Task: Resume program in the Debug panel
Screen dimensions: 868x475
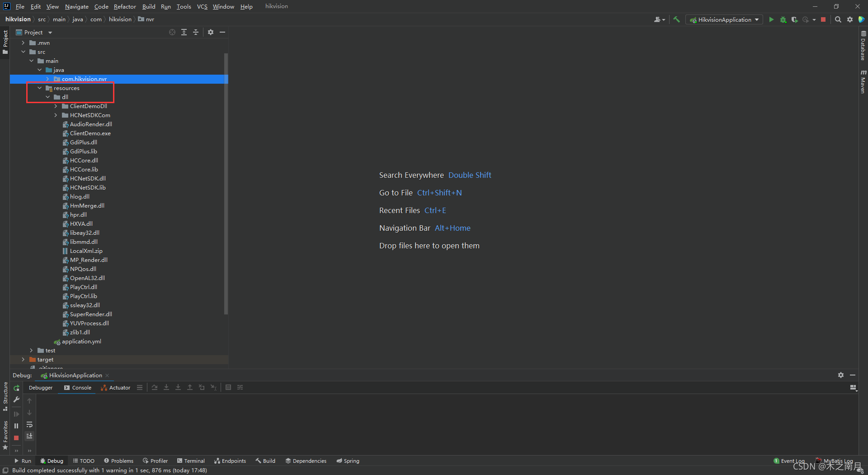Action: pyautogui.click(x=16, y=414)
